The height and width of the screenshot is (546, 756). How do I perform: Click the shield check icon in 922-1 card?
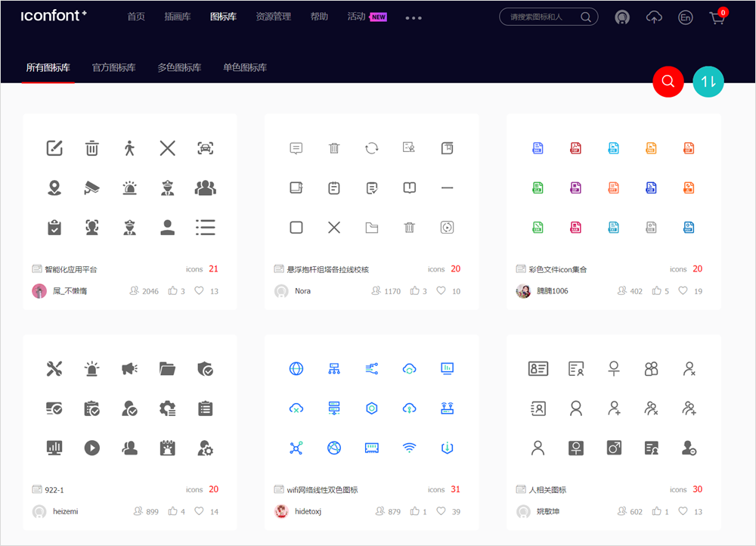206,369
